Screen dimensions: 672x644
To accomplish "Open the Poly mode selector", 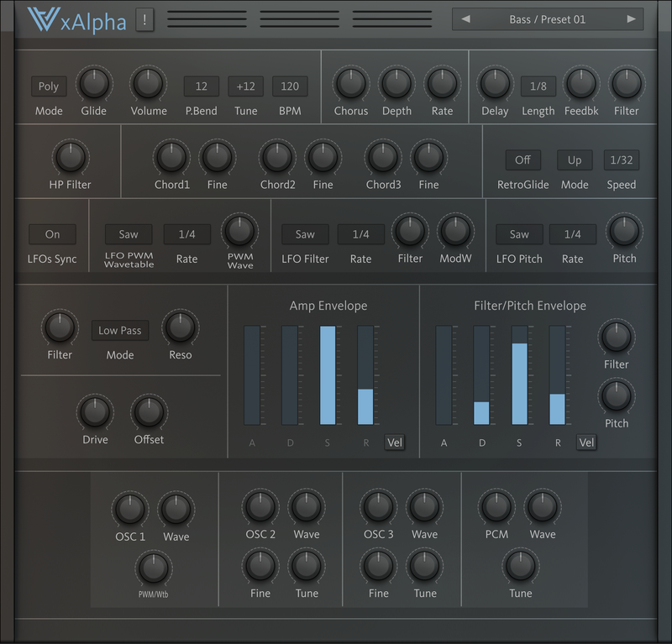I will [49, 86].
